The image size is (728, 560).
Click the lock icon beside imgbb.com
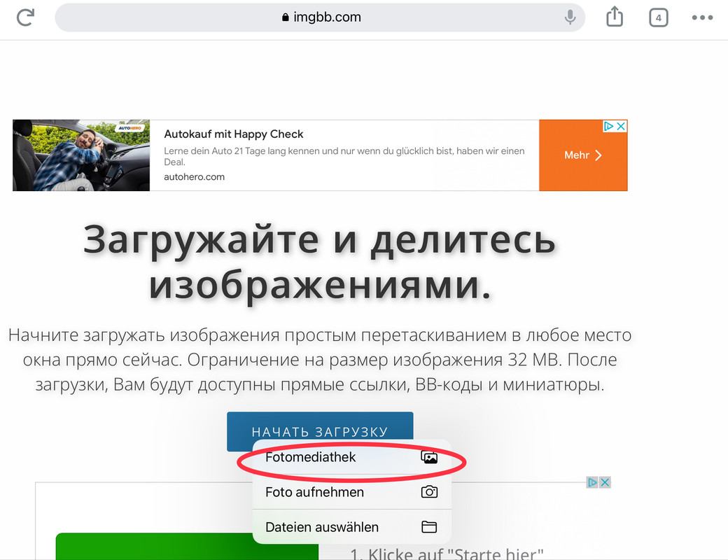coord(285,17)
